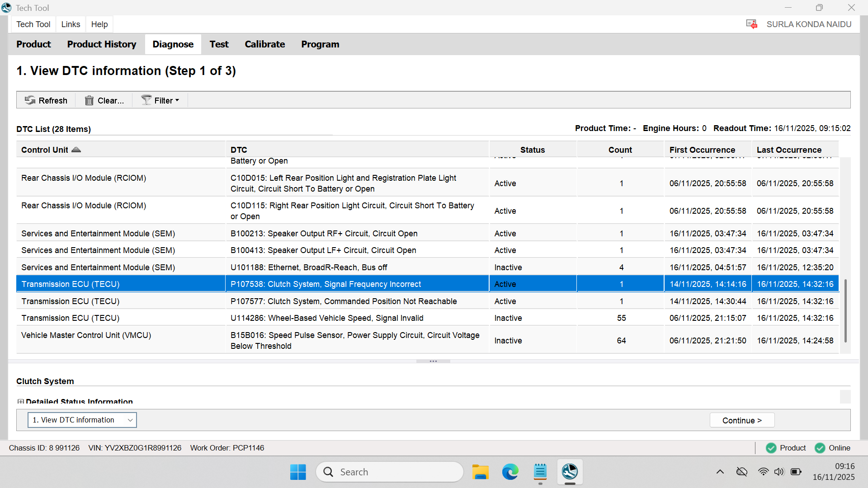Click the Clear trash can icon
The width and height of the screenshot is (868, 488).
[x=89, y=100]
